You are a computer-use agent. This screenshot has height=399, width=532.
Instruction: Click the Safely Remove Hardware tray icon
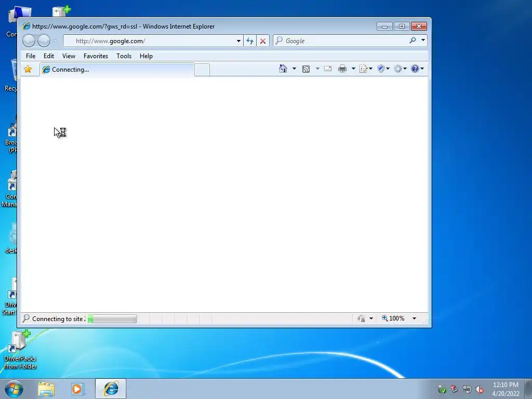(x=454, y=389)
